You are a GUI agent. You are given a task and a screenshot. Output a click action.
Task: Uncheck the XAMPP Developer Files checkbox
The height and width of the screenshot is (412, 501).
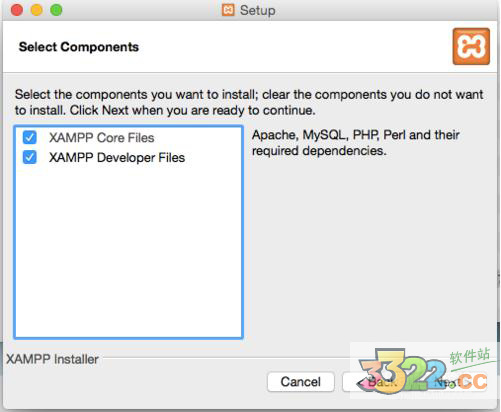click(30, 157)
